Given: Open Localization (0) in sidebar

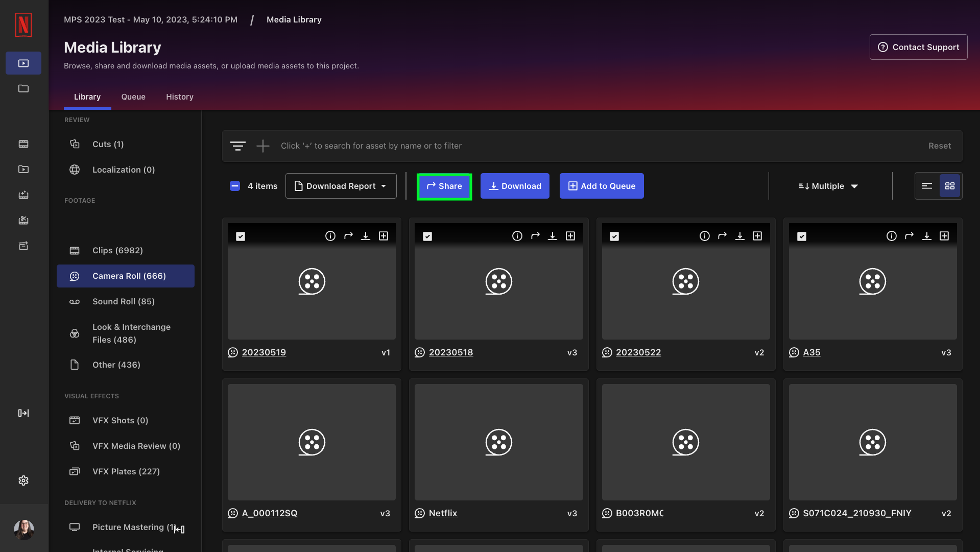Looking at the screenshot, I should point(126,170).
